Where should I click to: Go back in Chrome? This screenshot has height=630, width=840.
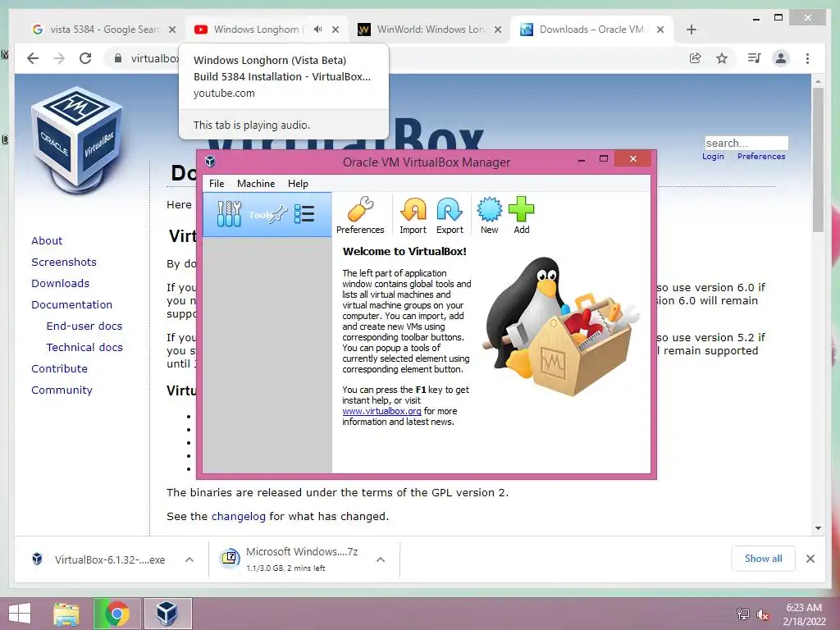33,58
